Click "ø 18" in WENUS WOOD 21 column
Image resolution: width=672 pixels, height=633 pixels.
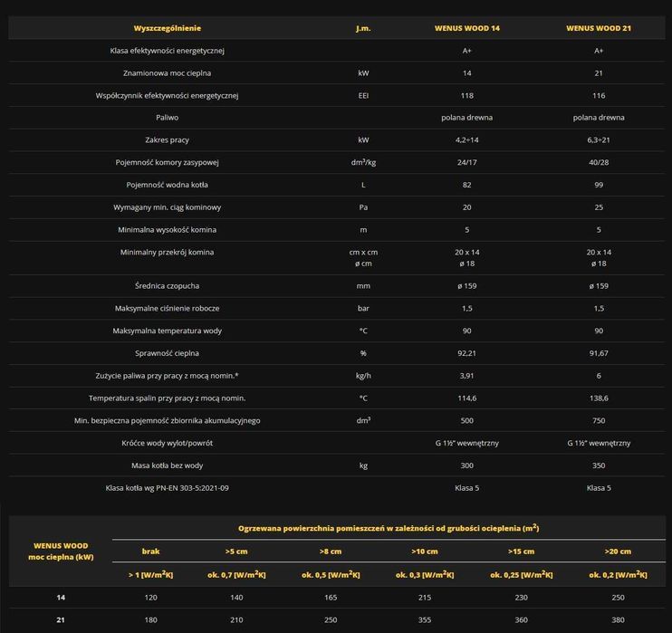tap(599, 264)
